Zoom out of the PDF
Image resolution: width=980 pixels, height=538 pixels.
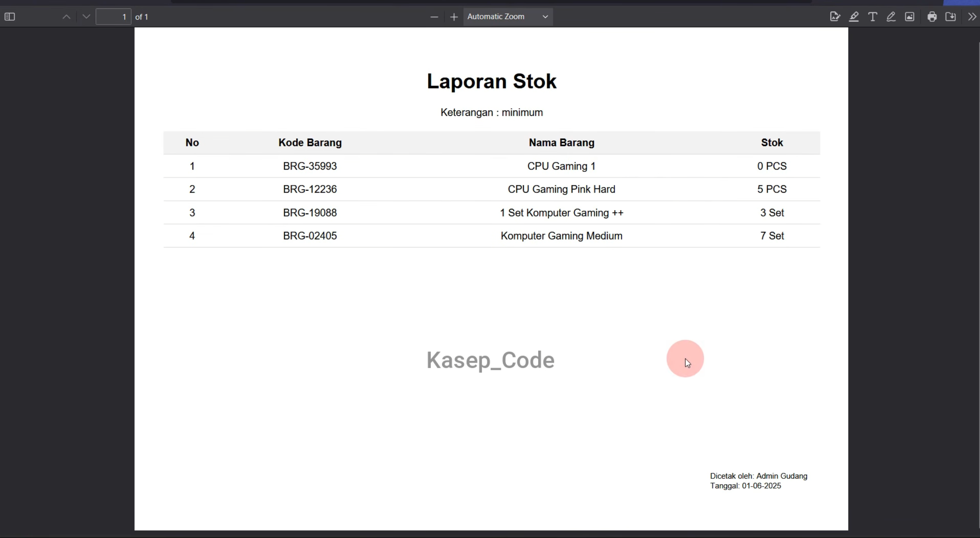[x=434, y=17]
